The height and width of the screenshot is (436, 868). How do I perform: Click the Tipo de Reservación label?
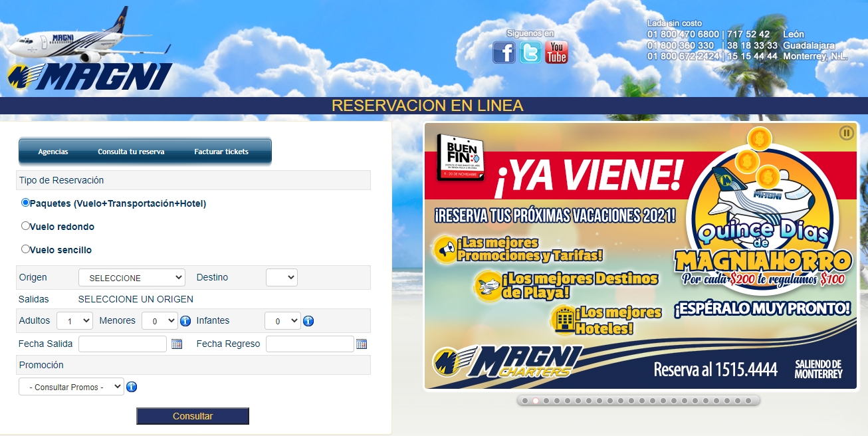point(61,180)
